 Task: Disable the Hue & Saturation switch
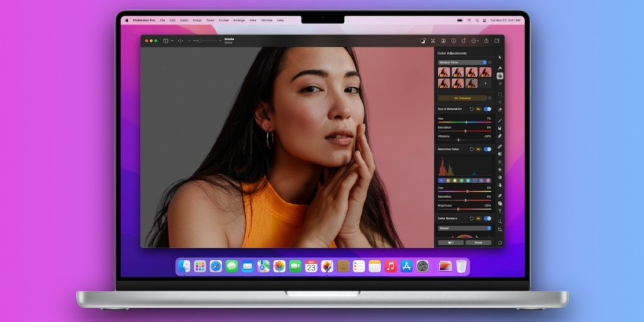coord(487,109)
